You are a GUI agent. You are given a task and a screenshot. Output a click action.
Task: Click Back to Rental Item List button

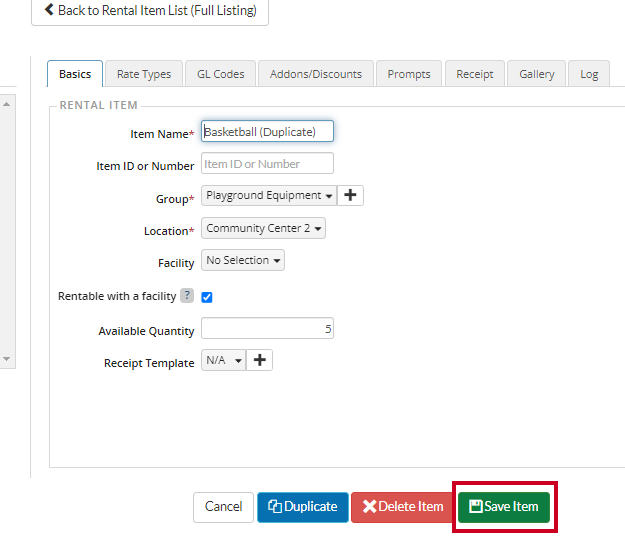point(150,11)
